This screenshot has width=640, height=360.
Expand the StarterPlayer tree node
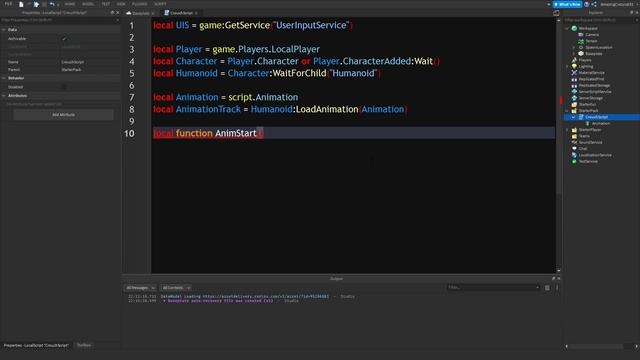click(x=567, y=130)
